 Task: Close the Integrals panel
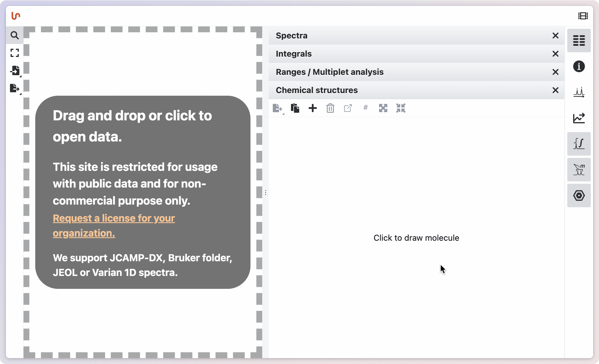555,54
